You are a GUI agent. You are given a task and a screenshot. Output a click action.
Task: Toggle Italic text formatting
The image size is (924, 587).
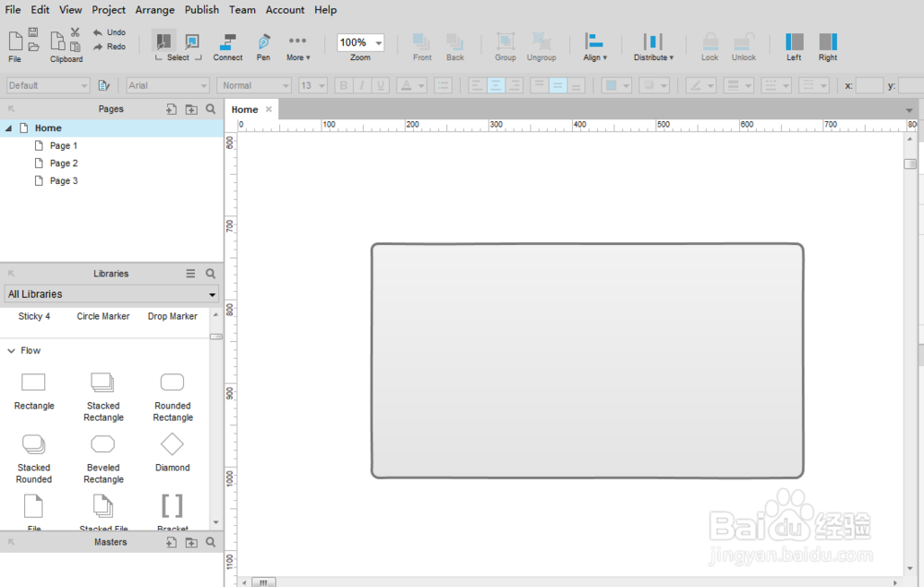point(362,85)
